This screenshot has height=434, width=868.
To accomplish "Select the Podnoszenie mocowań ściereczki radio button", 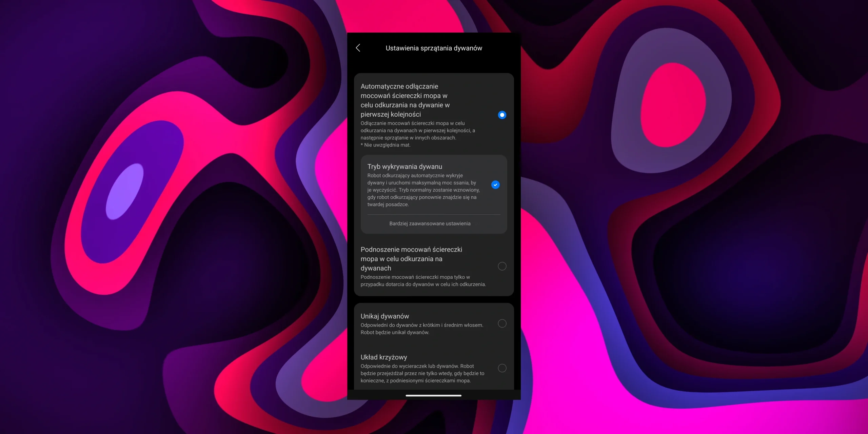I will pyautogui.click(x=502, y=266).
